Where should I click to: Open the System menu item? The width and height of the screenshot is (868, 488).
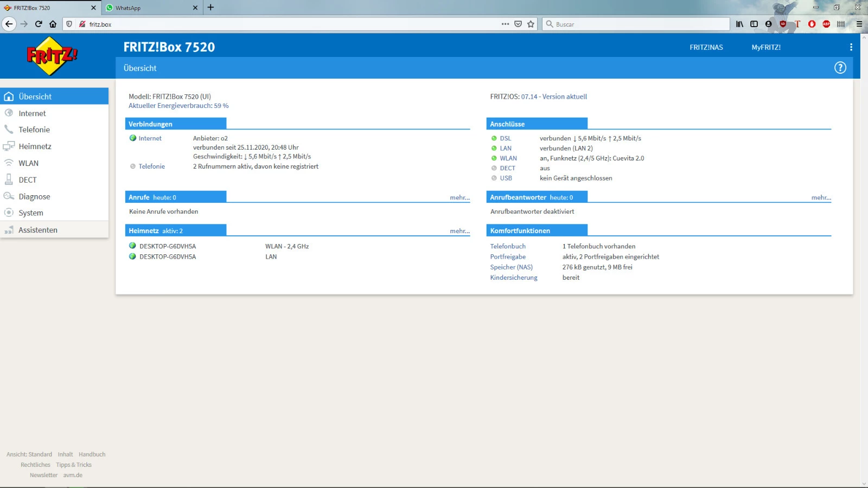click(x=54, y=213)
